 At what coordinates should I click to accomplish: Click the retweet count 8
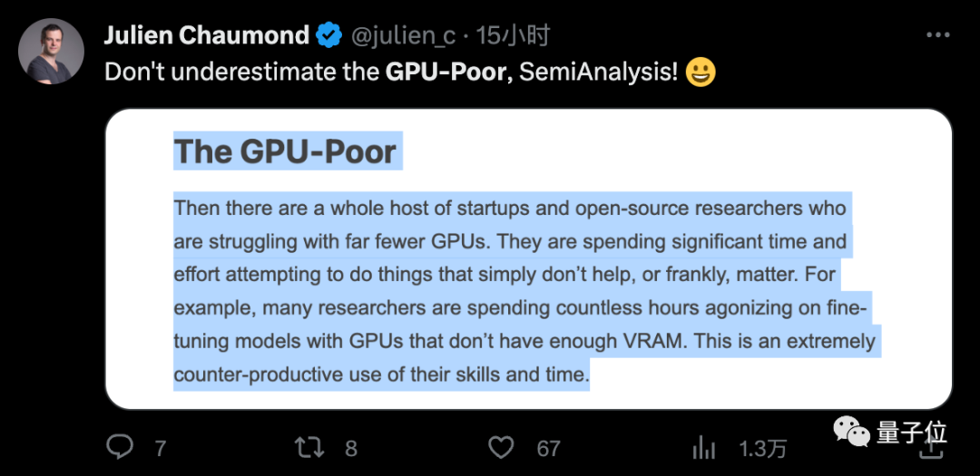pos(351,447)
